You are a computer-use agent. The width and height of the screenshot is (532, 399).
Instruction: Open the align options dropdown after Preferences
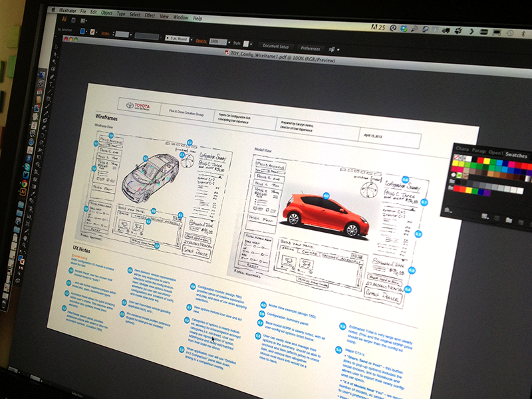(338, 50)
